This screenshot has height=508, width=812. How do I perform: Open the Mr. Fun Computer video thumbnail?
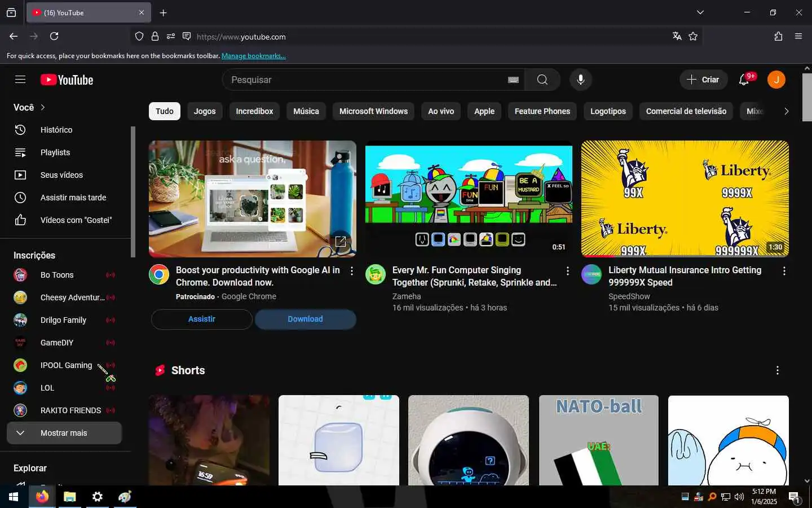[469, 199]
